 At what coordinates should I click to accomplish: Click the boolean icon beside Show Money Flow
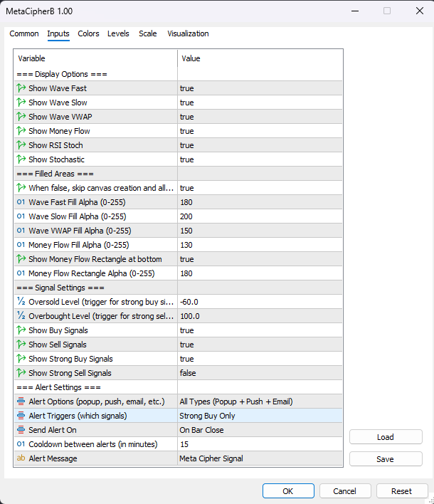coord(21,131)
